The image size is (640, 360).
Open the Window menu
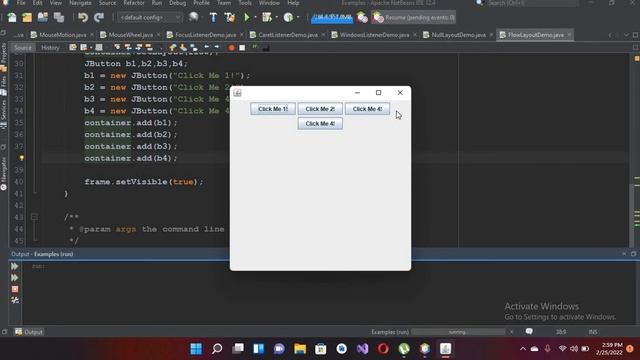[x=269, y=3]
